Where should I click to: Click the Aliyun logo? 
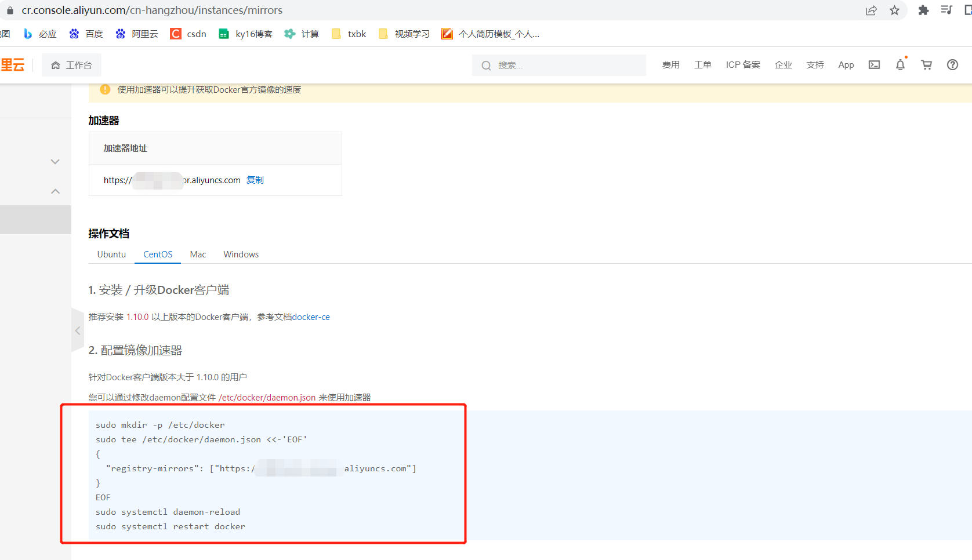point(12,65)
